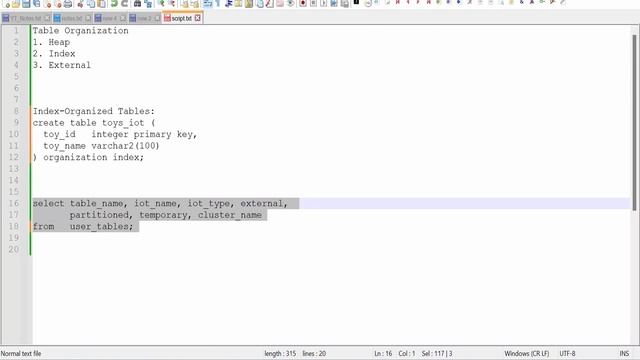
Task: Switch to the new 4 tab
Action: [x=110, y=18]
